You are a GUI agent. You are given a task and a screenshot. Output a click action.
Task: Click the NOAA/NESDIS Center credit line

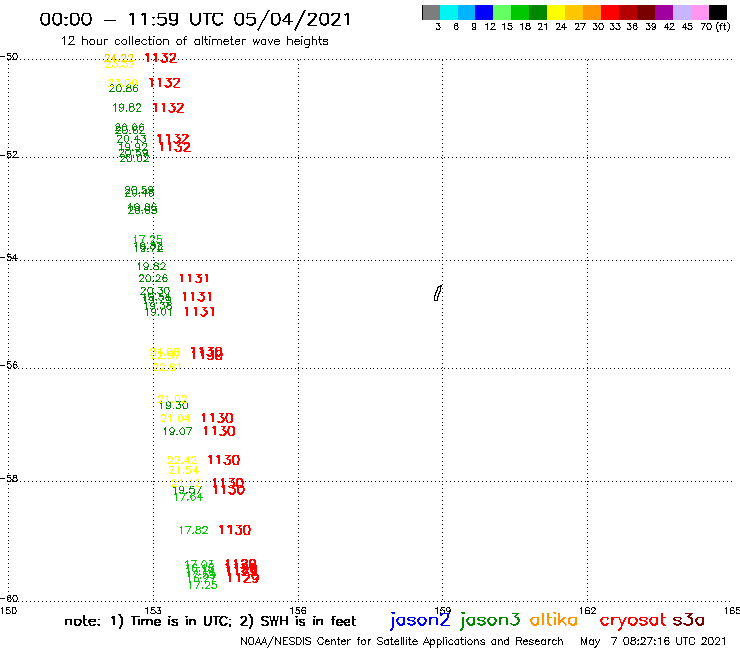click(402, 642)
